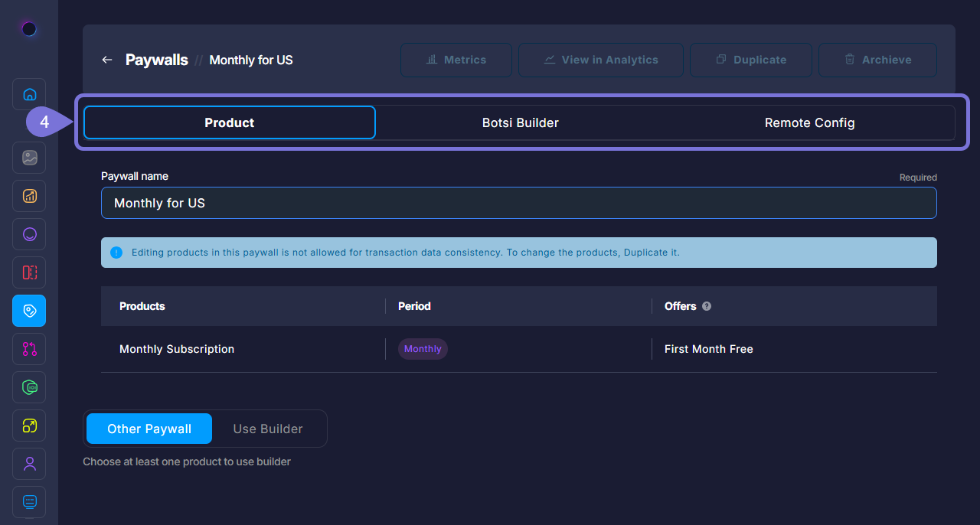Click the green products hexagon sidebar icon
This screenshot has width=980, height=525.
point(28,387)
